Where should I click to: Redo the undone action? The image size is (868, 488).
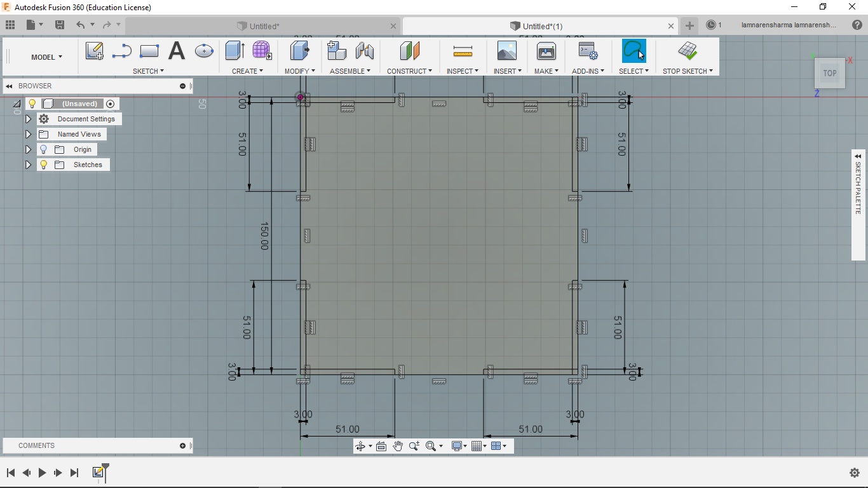coord(107,25)
